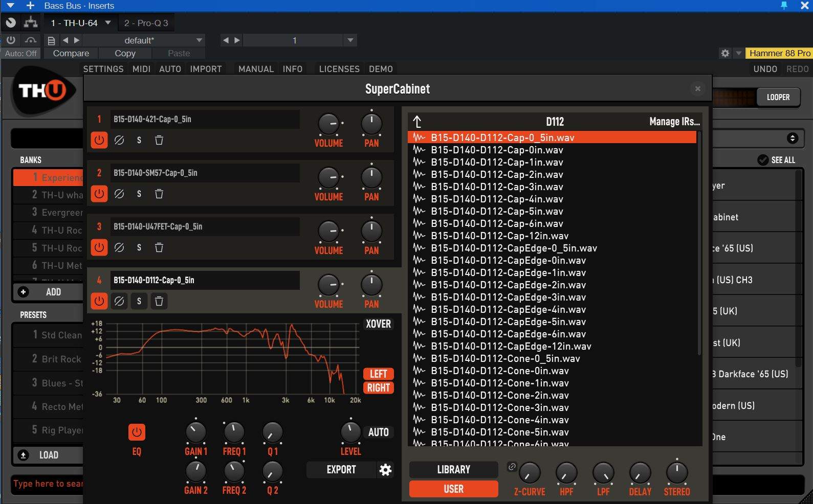This screenshot has width=813, height=504.
Task: Open the program number 1 dropdown
Action: click(350, 40)
